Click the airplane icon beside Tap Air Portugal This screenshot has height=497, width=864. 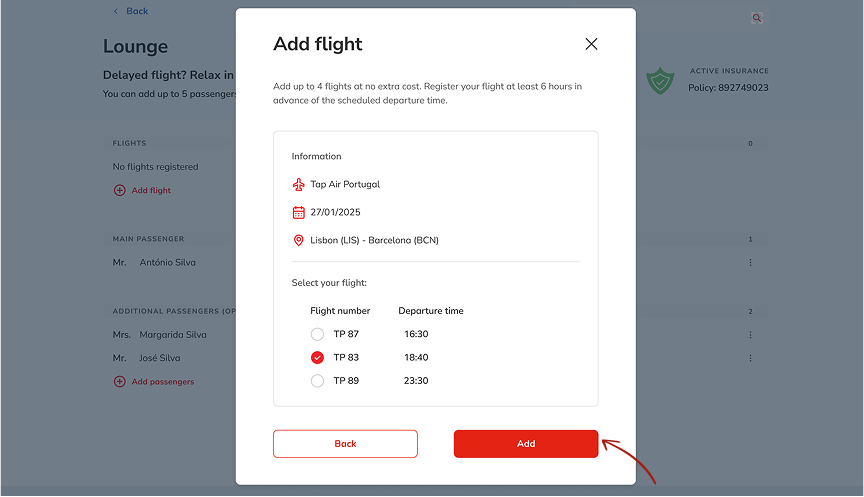(x=298, y=184)
